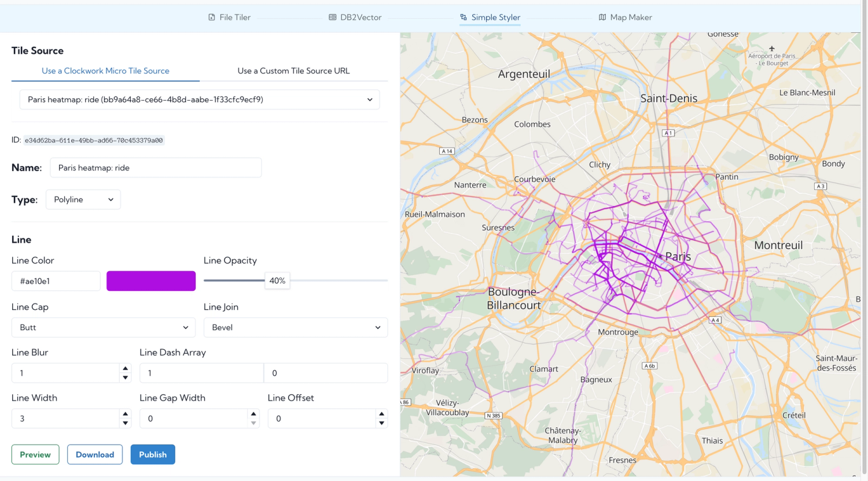This screenshot has height=481, width=868.
Task: Decrease Line Offset with the down arrow
Action: [381, 423]
